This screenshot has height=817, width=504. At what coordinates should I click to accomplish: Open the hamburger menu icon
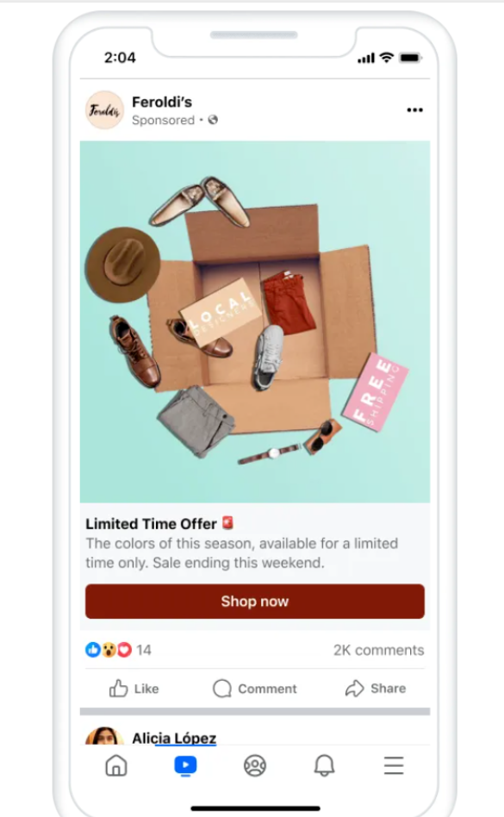pyautogui.click(x=394, y=765)
